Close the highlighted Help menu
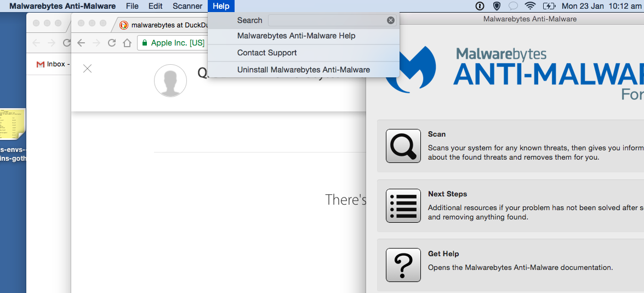This screenshot has height=293, width=644. (221, 6)
